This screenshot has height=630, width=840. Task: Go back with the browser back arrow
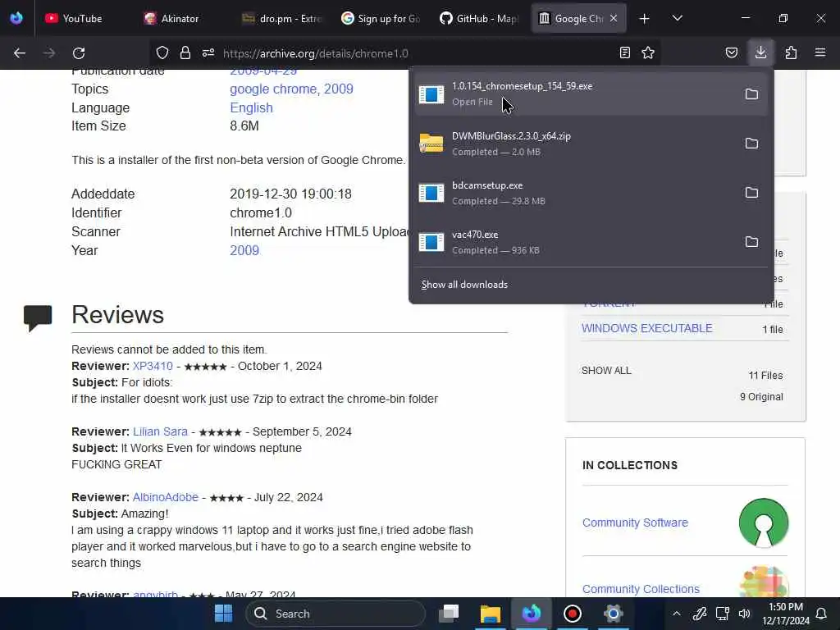20,53
